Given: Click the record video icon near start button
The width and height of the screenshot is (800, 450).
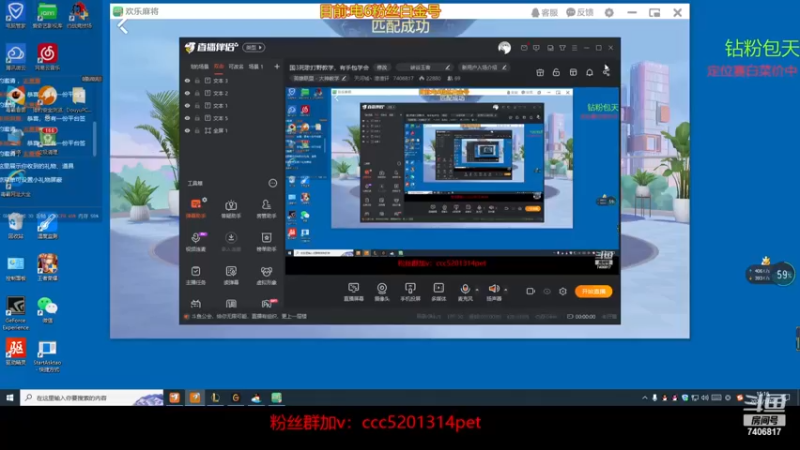Looking at the screenshot, I should [530, 291].
